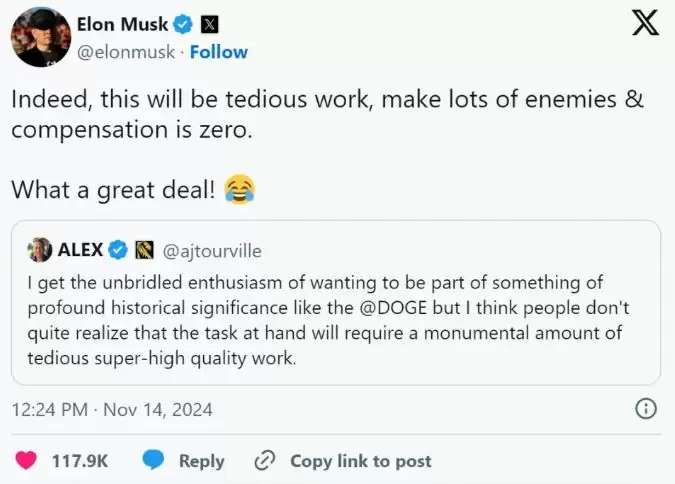Open the info circle icon
675x484 pixels.
pyautogui.click(x=646, y=409)
